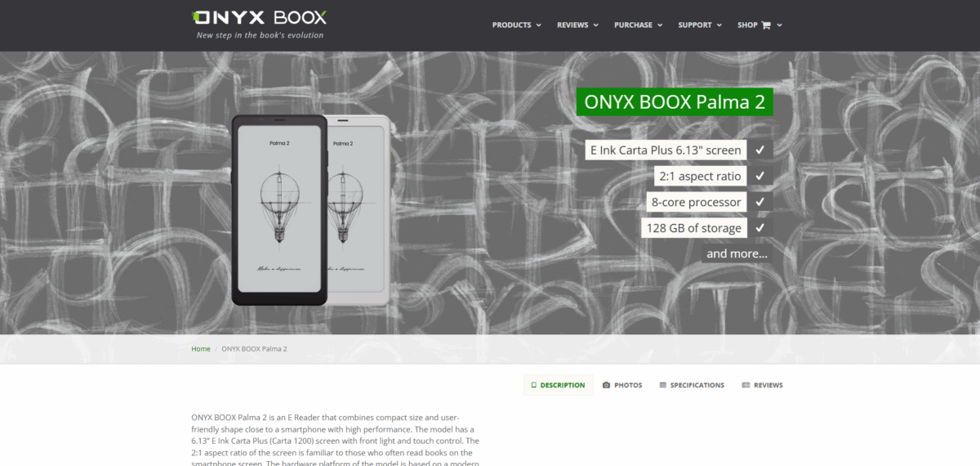Click checkmark next to 128 GB of storage
Screen dimensions: 980x466
pyautogui.click(x=759, y=228)
